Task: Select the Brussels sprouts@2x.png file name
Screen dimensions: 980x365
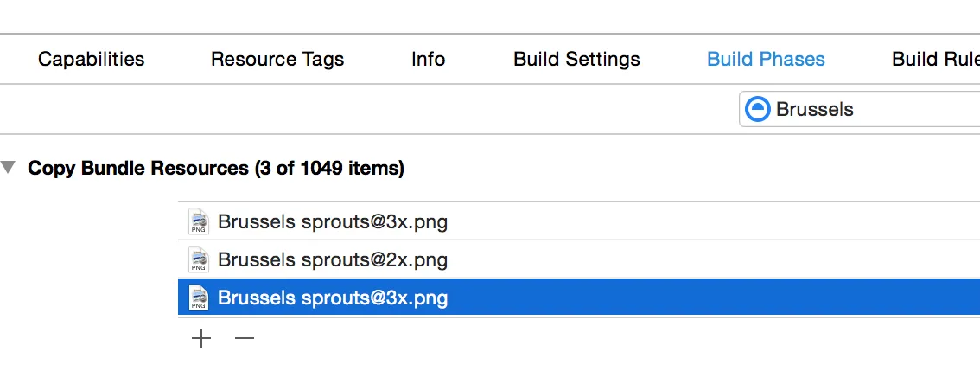Action: (x=333, y=259)
